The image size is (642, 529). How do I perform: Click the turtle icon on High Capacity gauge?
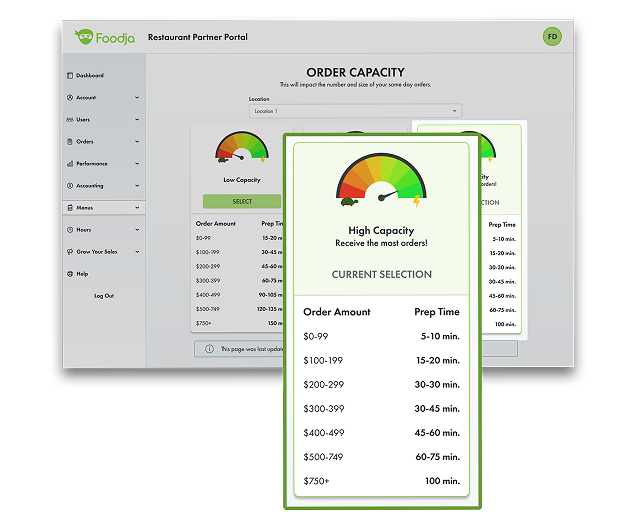[349, 201]
